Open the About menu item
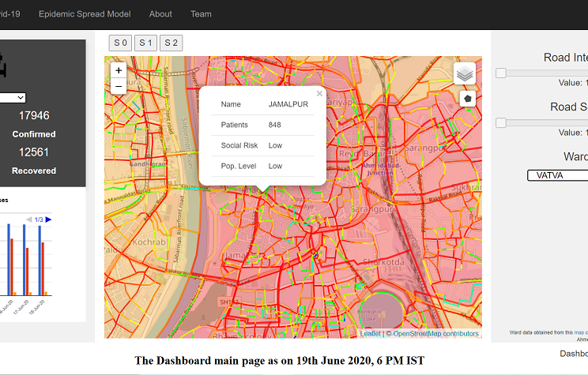Image resolution: width=588 pixels, height=375 pixels. tap(160, 14)
